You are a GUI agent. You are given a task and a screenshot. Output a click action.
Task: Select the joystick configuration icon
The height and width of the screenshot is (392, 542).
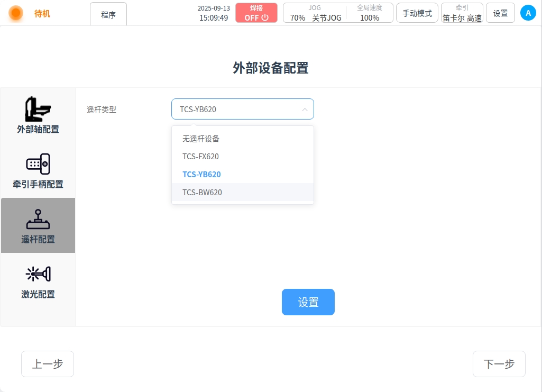[38, 220]
